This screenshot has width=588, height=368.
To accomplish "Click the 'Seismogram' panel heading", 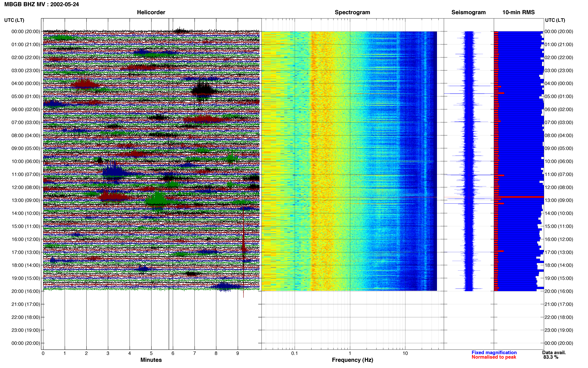I will (468, 12).
